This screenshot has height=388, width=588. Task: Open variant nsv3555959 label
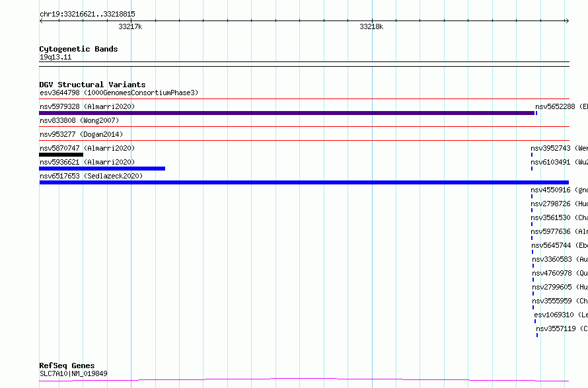[560, 301]
